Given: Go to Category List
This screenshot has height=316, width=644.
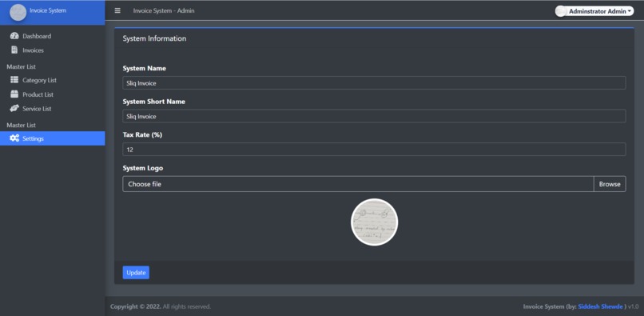Looking at the screenshot, I should (x=53, y=80).
